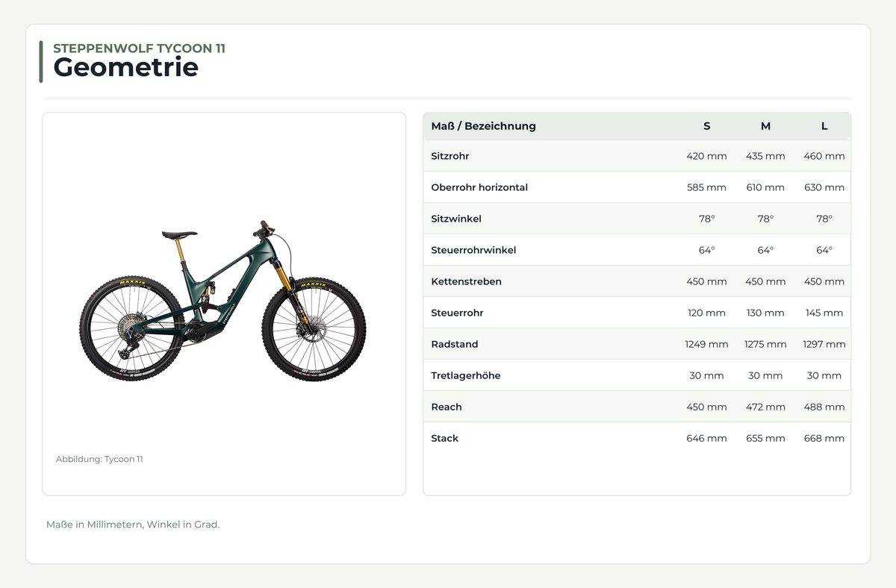Click the 1297 mm Radstand value

(824, 344)
